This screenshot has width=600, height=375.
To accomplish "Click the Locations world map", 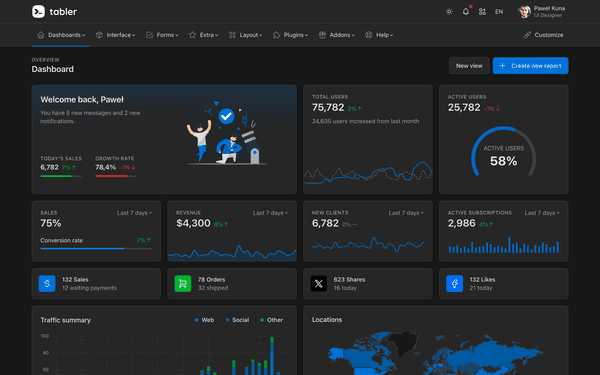I will click(x=435, y=353).
